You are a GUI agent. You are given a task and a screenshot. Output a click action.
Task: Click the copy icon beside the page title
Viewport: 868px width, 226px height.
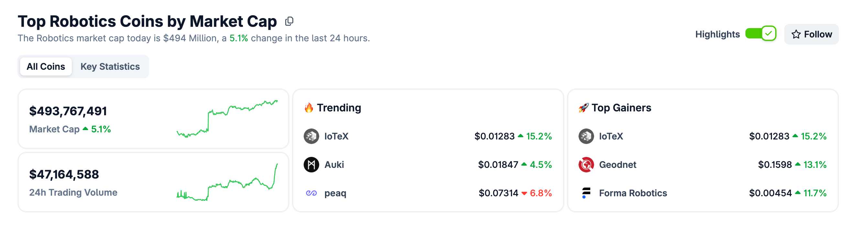tap(289, 22)
